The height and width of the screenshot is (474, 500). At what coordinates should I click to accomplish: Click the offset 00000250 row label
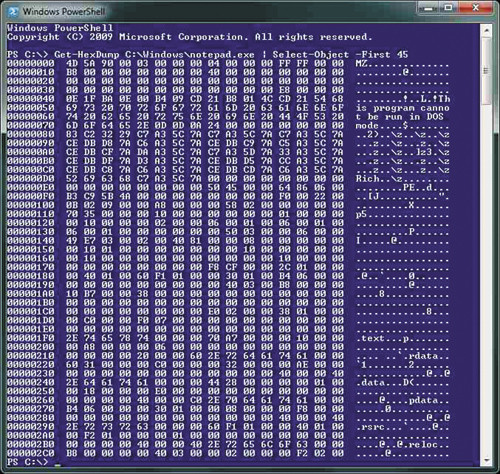[x=31, y=391]
